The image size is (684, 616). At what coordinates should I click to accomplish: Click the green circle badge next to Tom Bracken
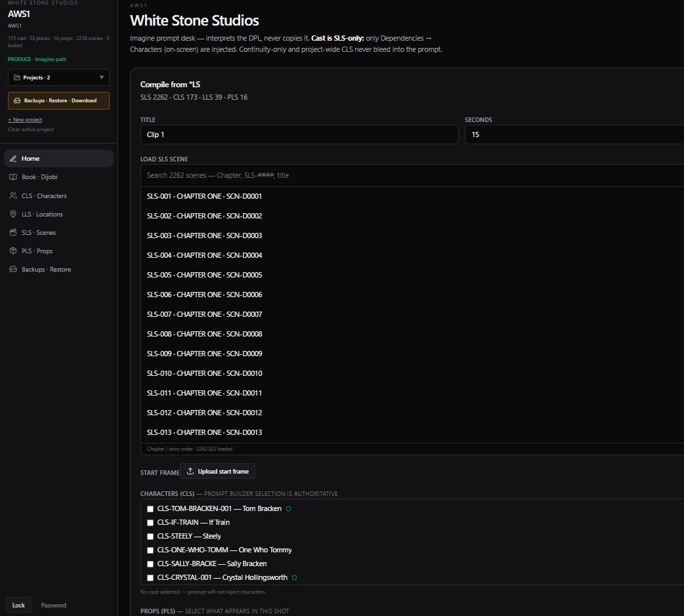point(288,509)
